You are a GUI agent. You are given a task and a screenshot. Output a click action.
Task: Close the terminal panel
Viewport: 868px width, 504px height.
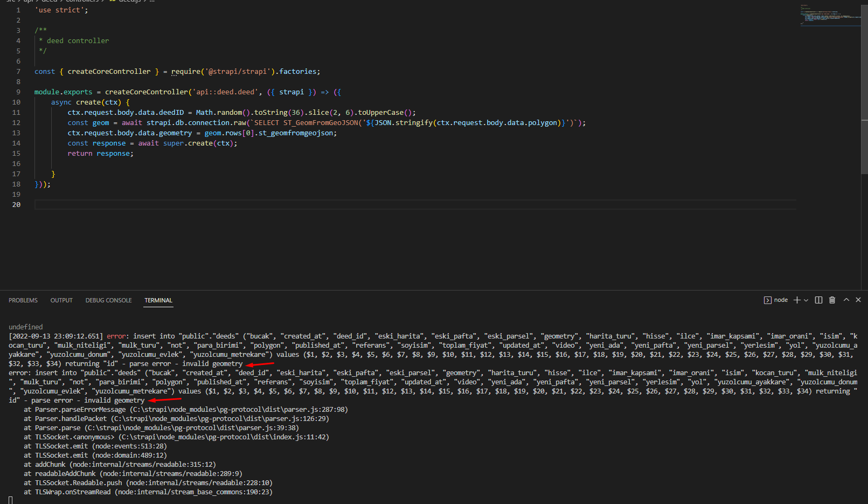858,300
